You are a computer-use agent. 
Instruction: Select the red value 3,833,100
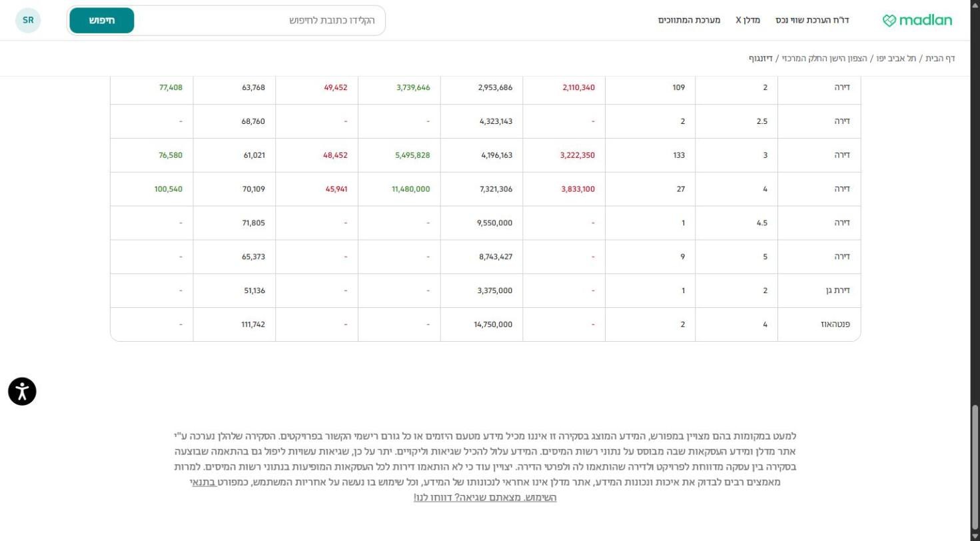coord(578,189)
